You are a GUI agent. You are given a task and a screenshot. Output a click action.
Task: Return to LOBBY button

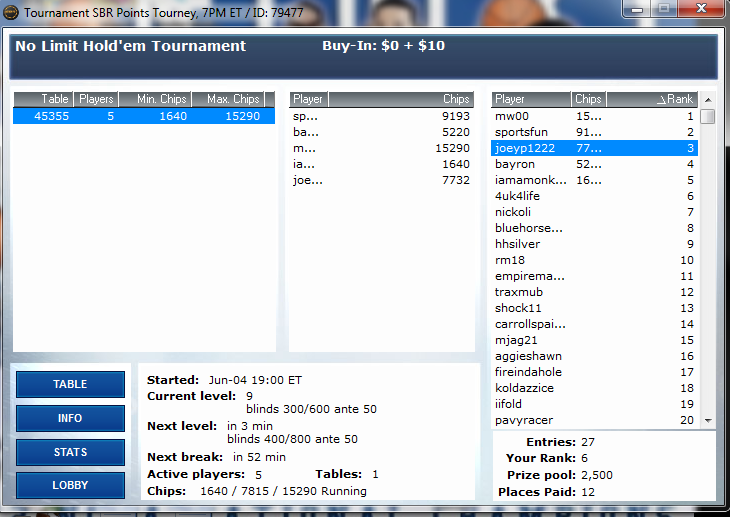70,485
